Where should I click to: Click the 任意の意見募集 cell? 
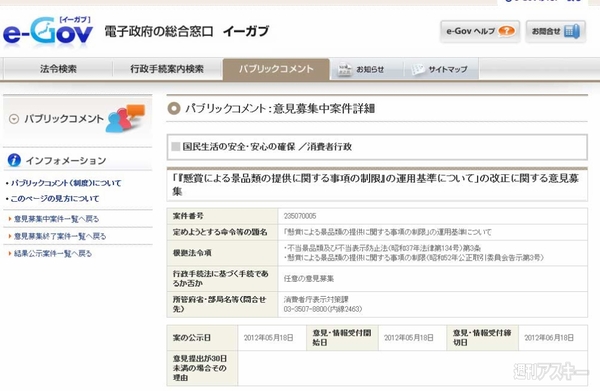coord(432,279)
